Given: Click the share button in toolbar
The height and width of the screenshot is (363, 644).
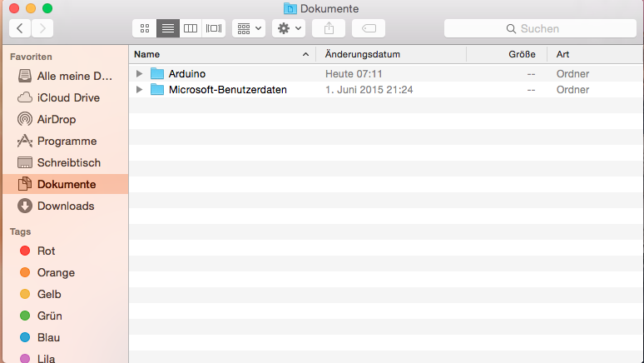Looking at the screenshot, I should click(329, 28).
